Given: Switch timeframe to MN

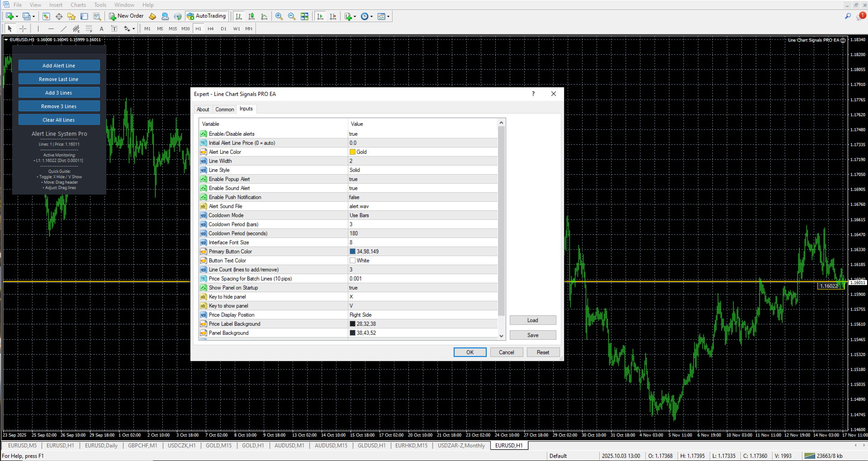Looking at the screenshot, I should coord(249,29).
